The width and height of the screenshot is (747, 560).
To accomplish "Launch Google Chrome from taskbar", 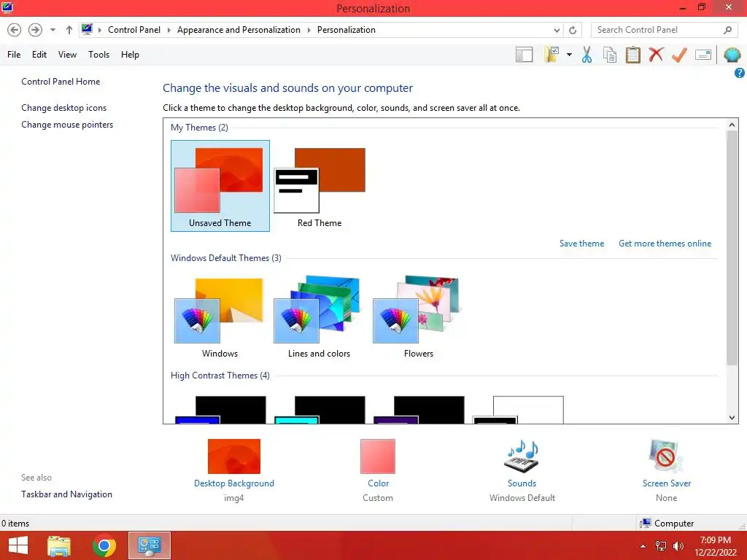I will tap(104, 545).
